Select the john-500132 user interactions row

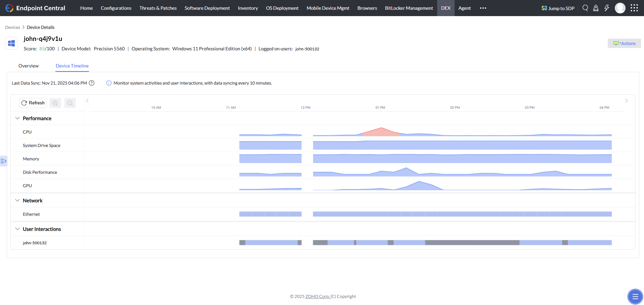[x=35, y=243]
